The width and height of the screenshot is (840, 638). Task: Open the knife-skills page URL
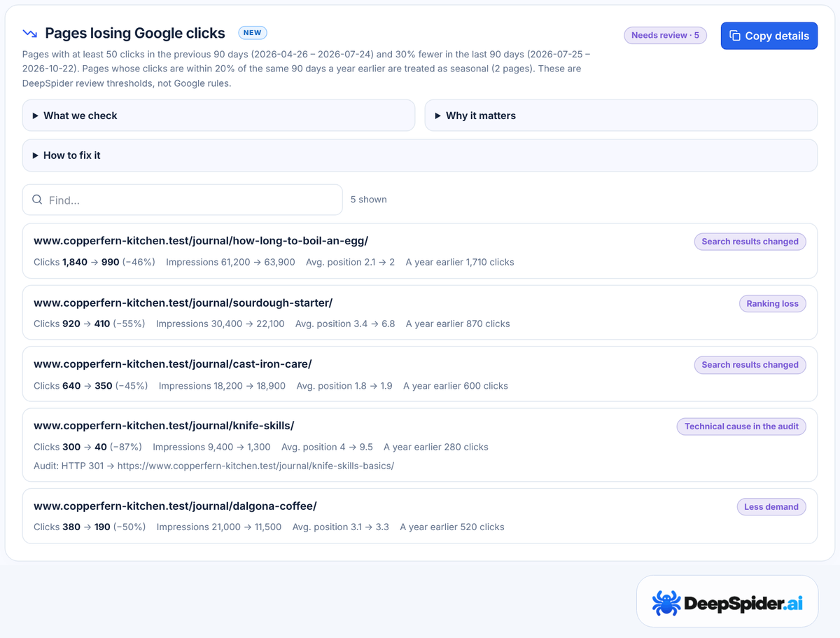point(164,425)
